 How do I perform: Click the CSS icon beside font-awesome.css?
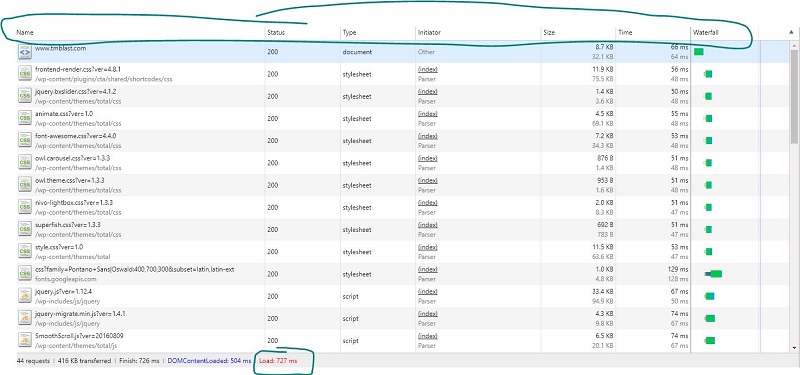(x=24, y=141)
